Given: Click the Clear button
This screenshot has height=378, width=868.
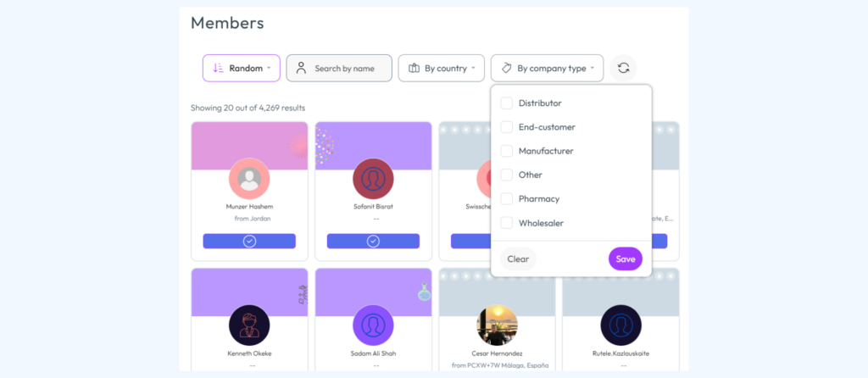Looking at the screenshot, I should 518,258.
